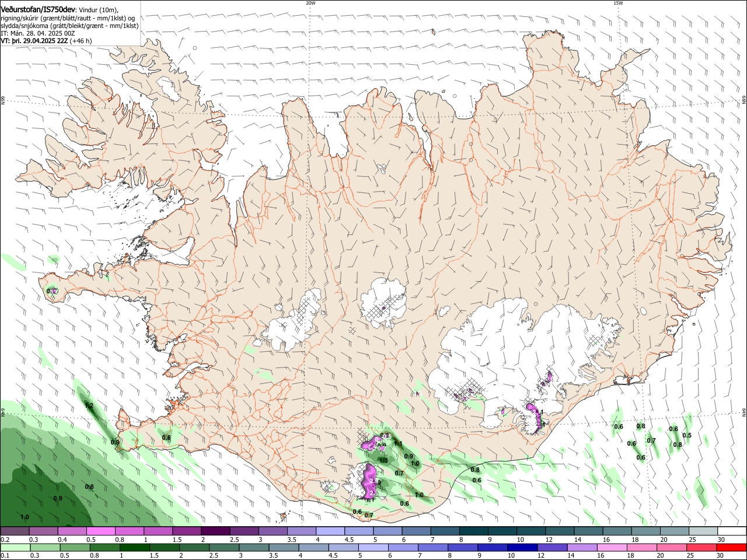Pick the pink 16–18 rain scale swatch

pos(611,547)
